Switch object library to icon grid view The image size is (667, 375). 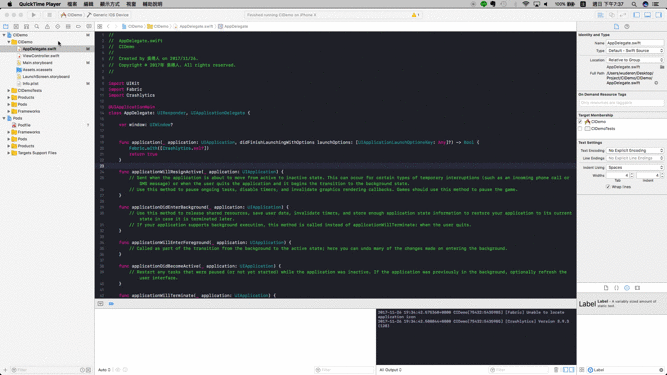[x=581, y=370]
